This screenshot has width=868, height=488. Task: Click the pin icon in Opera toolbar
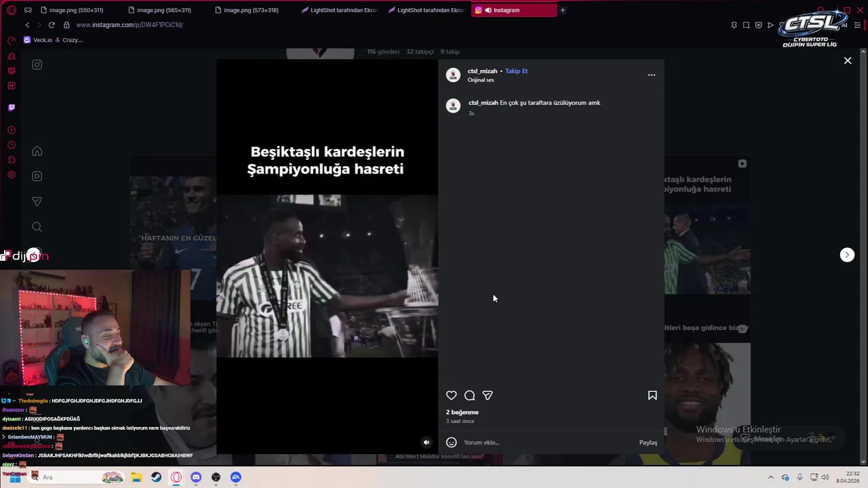734,25
